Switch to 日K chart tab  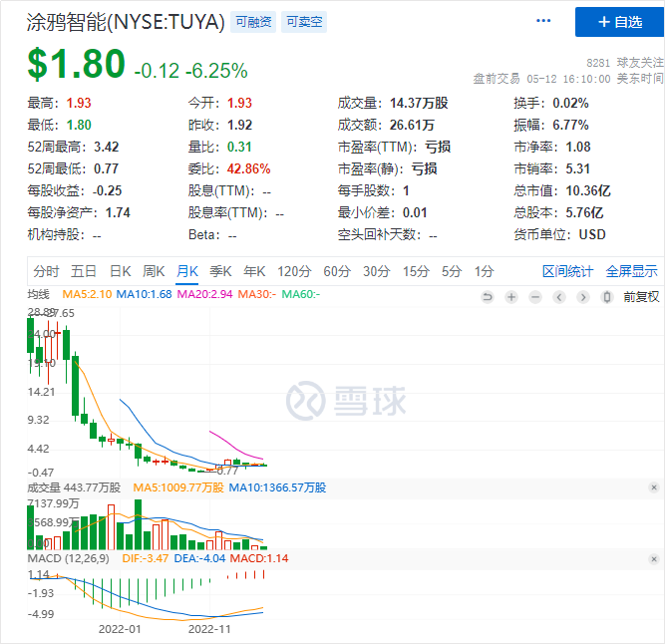pos(121,271)
